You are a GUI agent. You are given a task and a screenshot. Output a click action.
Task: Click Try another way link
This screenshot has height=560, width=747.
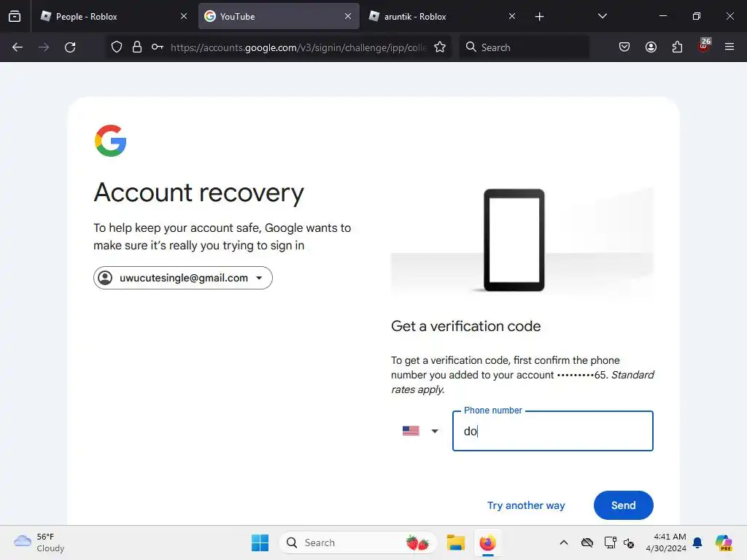(x=526, y=505)
